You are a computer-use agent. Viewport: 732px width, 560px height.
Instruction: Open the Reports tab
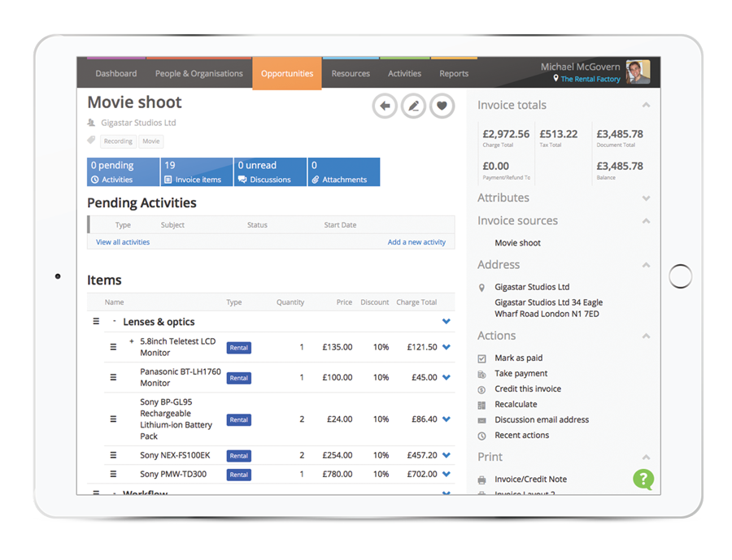point(454,73)
